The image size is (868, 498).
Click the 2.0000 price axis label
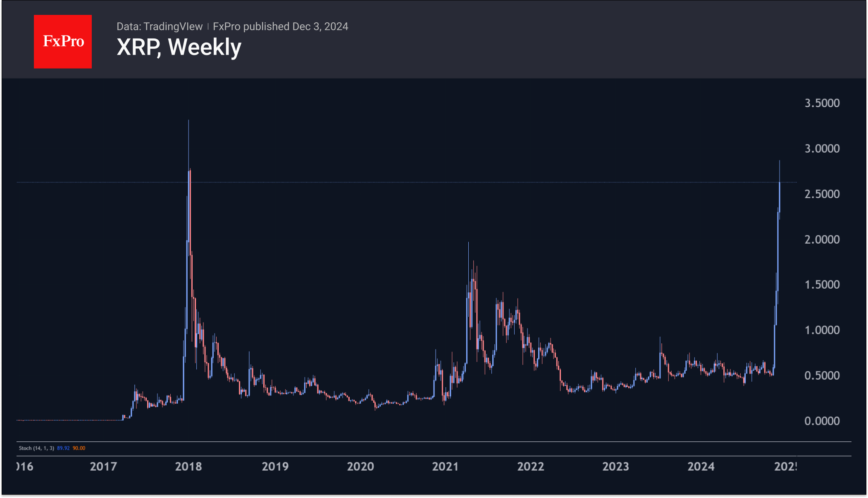(x=822, y=239)
